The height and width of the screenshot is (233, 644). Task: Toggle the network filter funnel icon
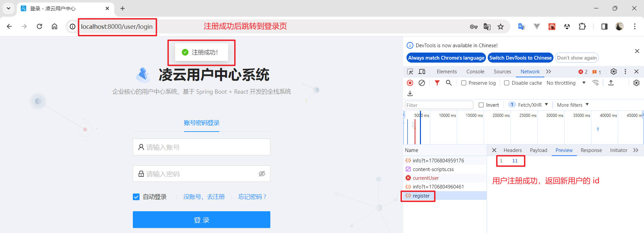(x=437, y=83)
